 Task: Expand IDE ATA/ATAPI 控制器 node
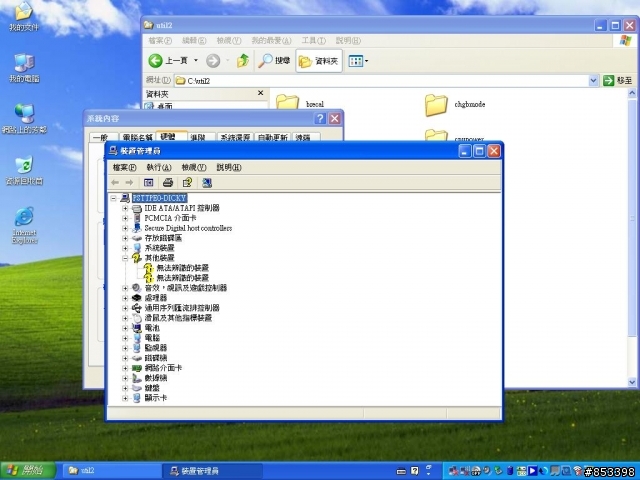(125, 208)
